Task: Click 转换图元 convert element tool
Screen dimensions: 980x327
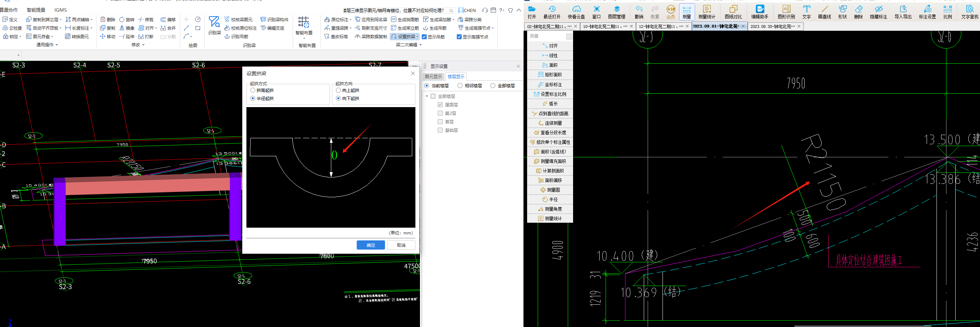Action: [x=77, y=36]
